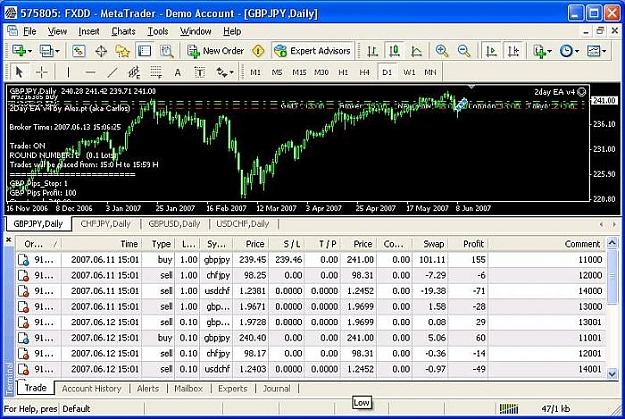Screen dimensions: 625x419
Task: Open the Journal terminal tab
Action: coord(277,388)
